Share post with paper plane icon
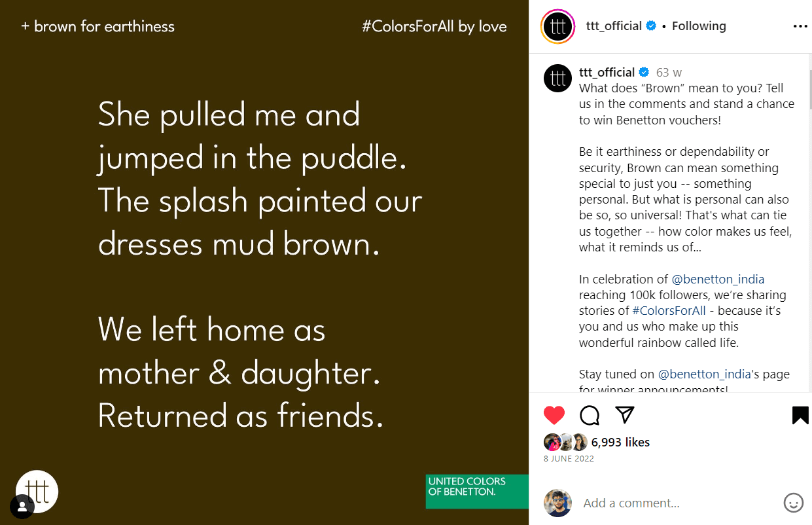This screenshot has height=525, width=812. pos(625,414)
